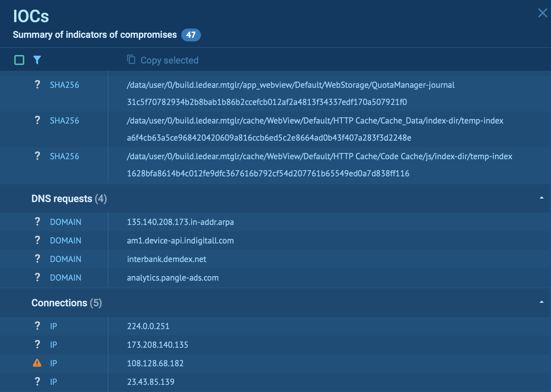Viewport: 551px width, 392px height.
Task: Close the IOCs panel
Action: (542, 13)
